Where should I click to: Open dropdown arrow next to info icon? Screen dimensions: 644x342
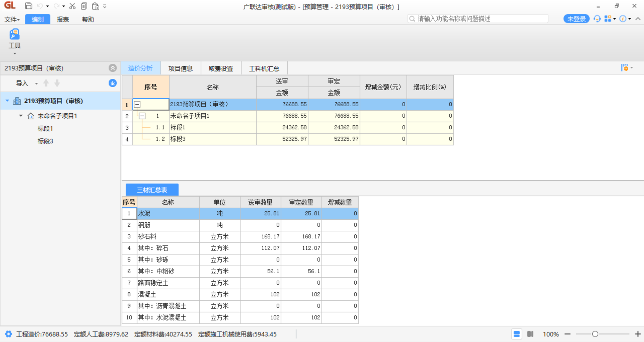[630, 19]
